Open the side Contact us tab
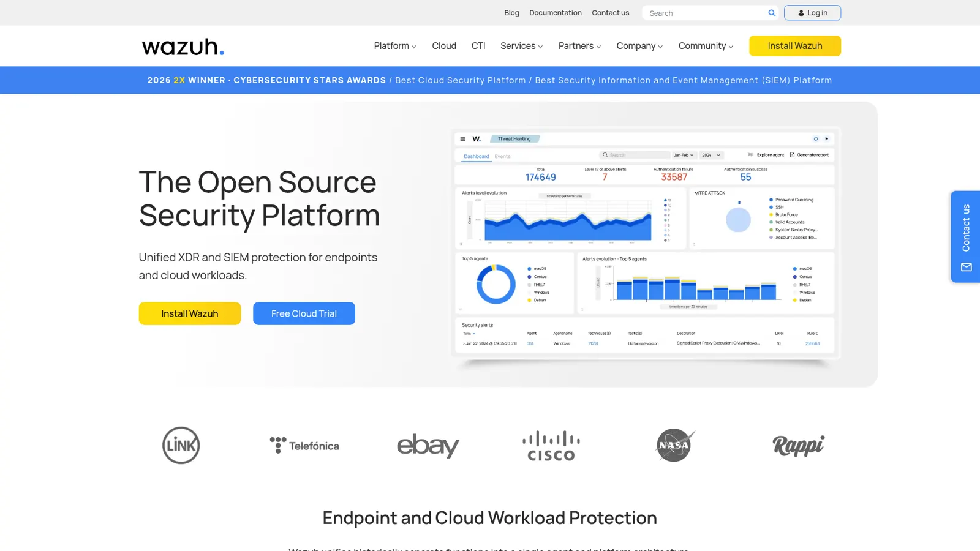This screenshot has height=551, width=980. [965, 237]
